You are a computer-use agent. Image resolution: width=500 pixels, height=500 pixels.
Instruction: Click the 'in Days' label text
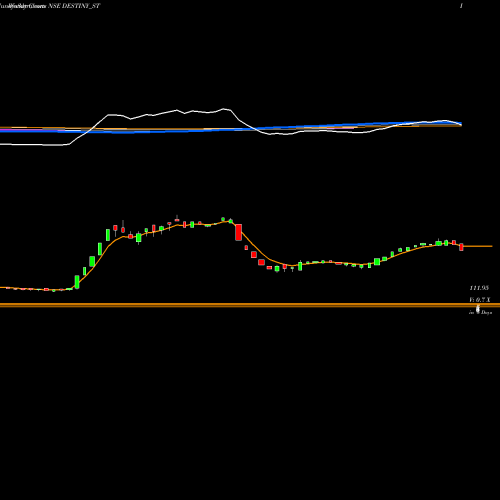coord(480,312)
